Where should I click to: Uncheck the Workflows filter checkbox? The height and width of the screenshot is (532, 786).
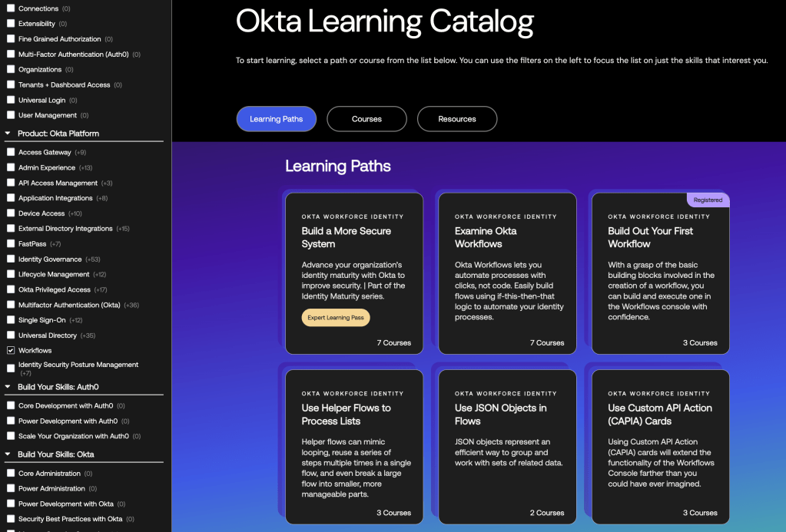pos(10,350)
